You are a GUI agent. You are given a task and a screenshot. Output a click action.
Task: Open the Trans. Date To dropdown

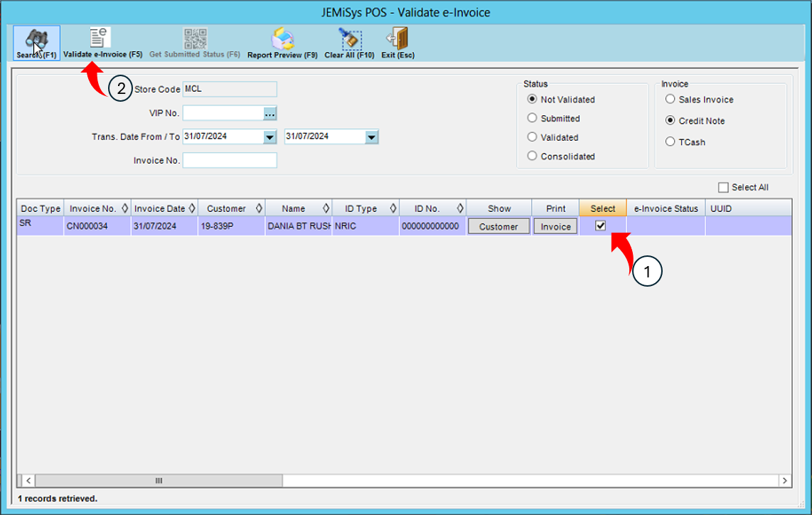[x=371, y=137]
